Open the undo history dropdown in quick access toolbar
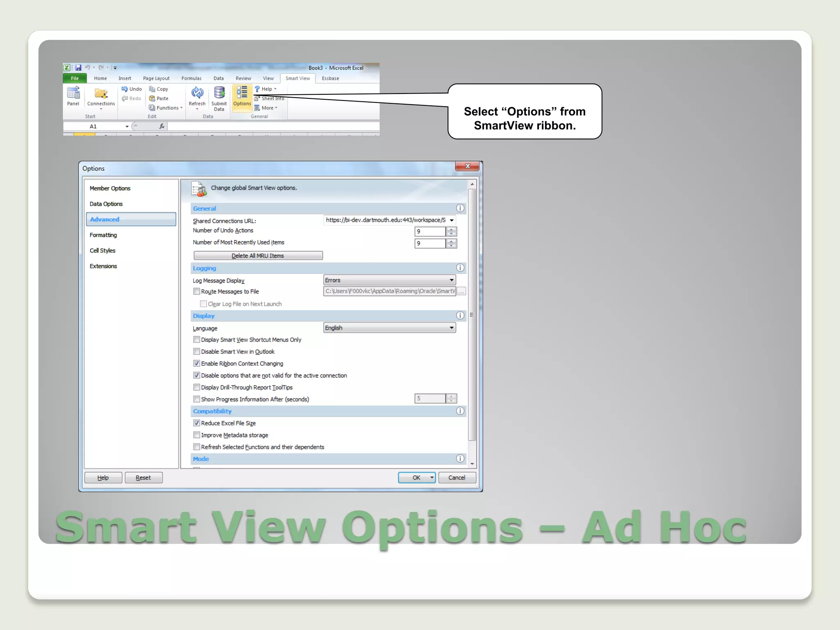 pyautogui.click(x=94, y=68)
